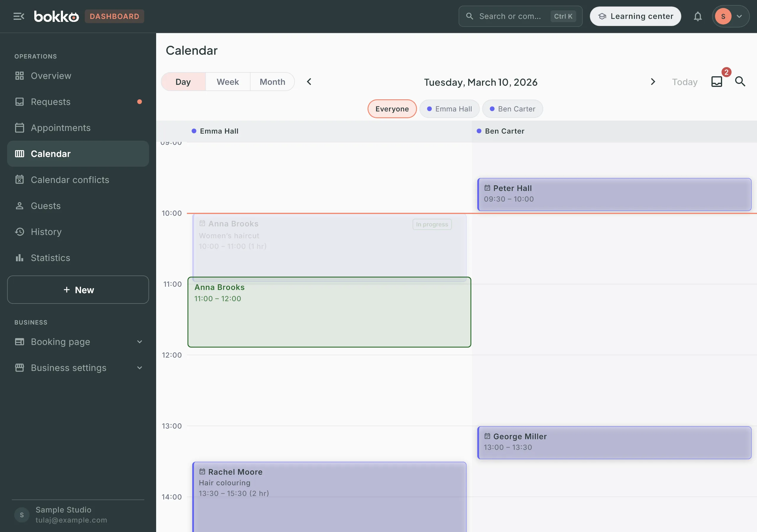The image size is (757, 532).
Task: Open Anna Brooks in-progress women's haircut
Action: [329, 246]
